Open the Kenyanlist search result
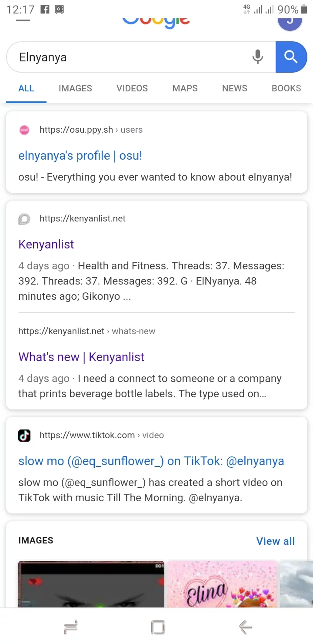Image resolution: width=313 pixels, height=644 pixels. 46,245
